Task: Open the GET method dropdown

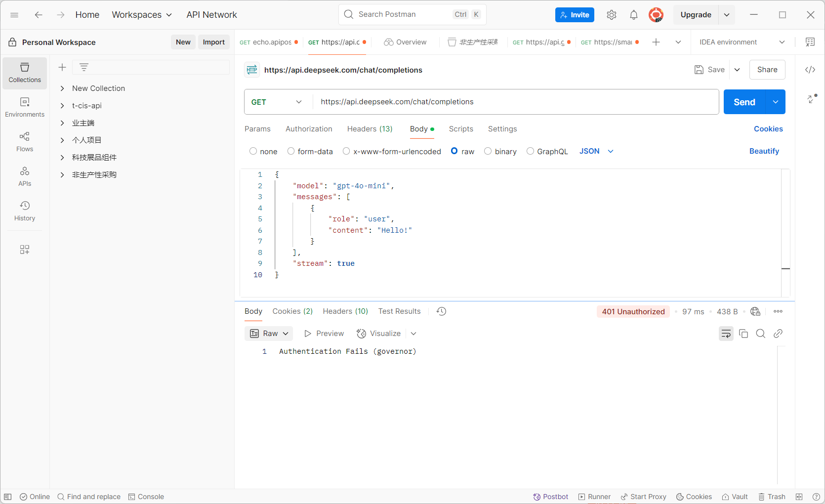Action: click(278, 102)
